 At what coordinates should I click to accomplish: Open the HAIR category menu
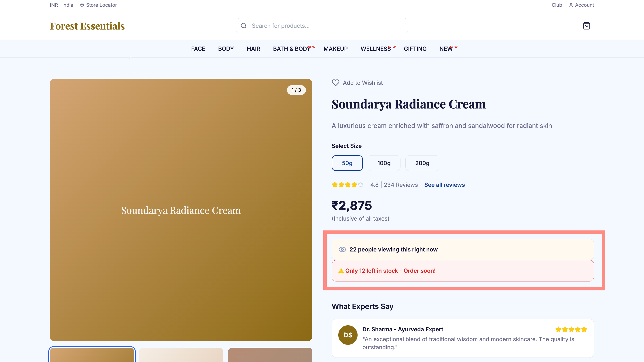254,49
